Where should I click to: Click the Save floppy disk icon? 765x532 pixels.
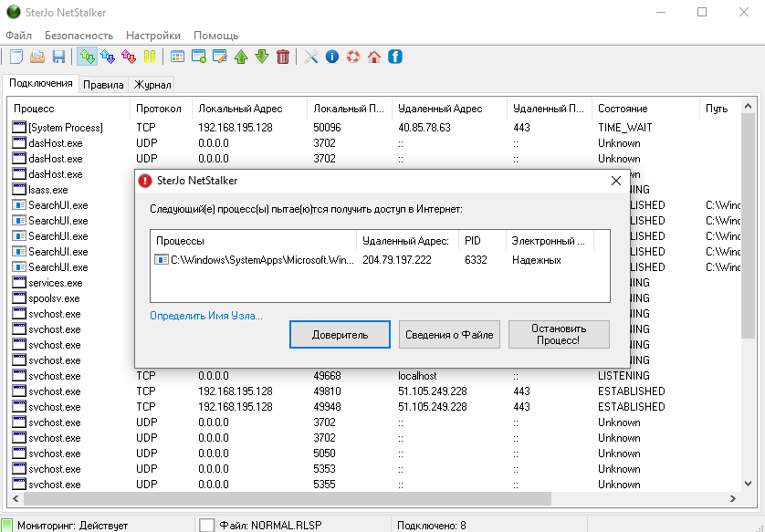(58, 57)
